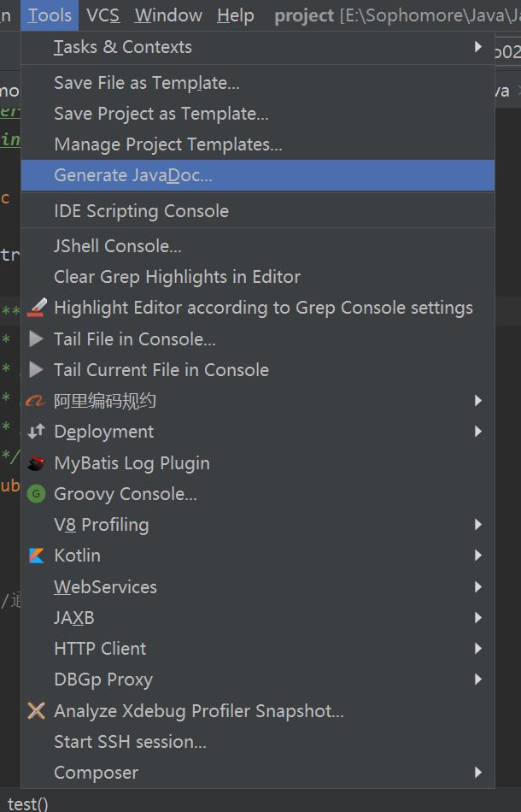Screen dimensions: 521x812
Task: Open the VCS menu
Action: [x=102, y=15]
